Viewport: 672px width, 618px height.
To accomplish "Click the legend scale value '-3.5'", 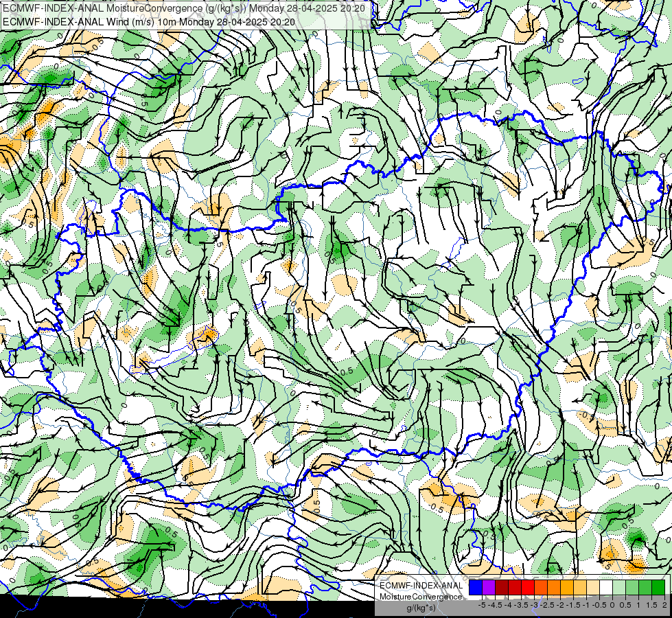I will 521,605.
